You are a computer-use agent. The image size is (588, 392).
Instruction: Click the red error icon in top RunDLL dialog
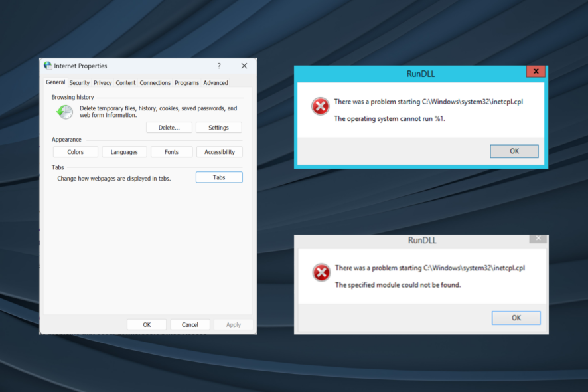pyautogui.click(x=319, y=106)
